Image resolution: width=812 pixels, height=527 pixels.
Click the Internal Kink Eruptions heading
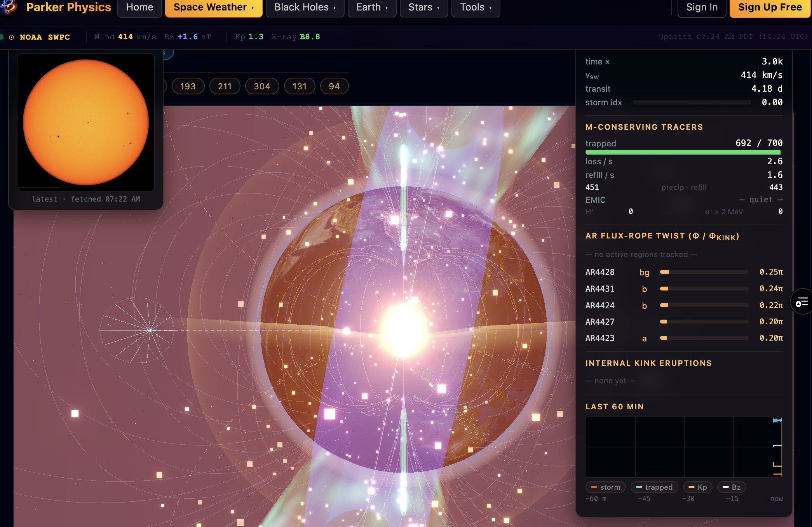648,363
